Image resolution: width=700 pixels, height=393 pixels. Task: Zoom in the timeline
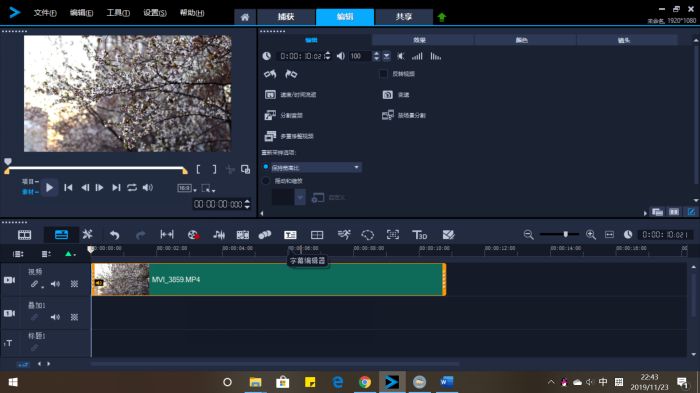[591, 234]
